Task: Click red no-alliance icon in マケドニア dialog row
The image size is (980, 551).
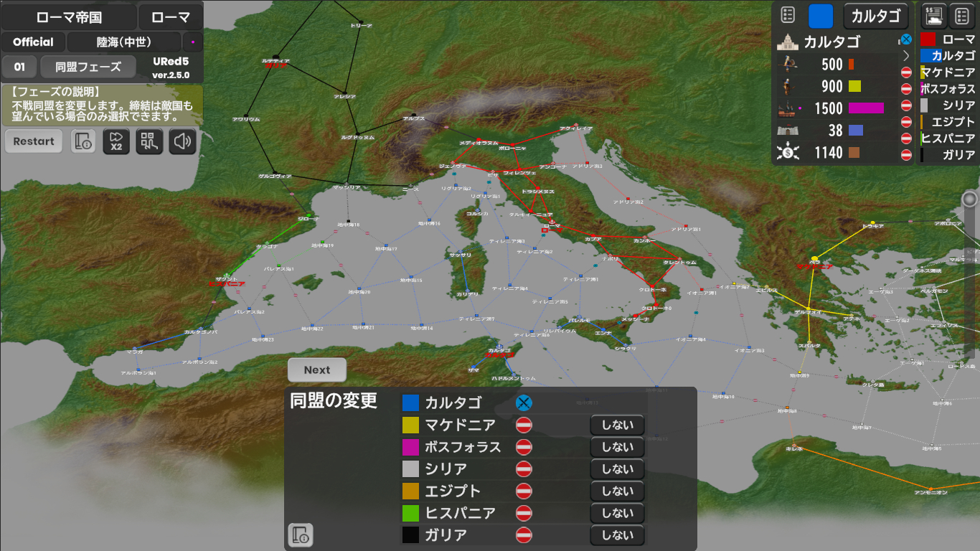Action: [524, 425]
